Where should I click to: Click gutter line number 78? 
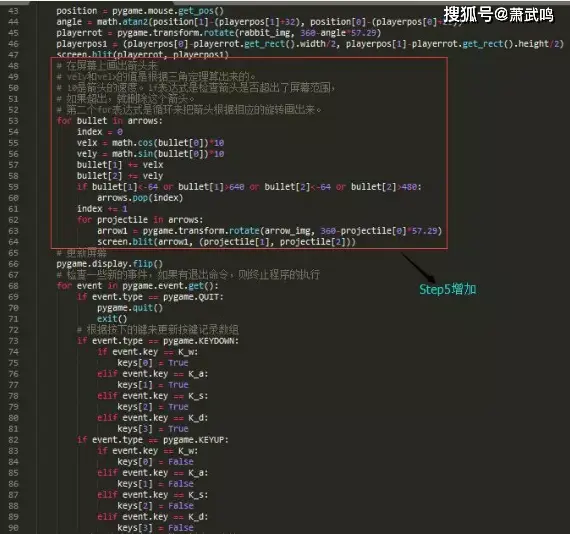click(13, 396)
